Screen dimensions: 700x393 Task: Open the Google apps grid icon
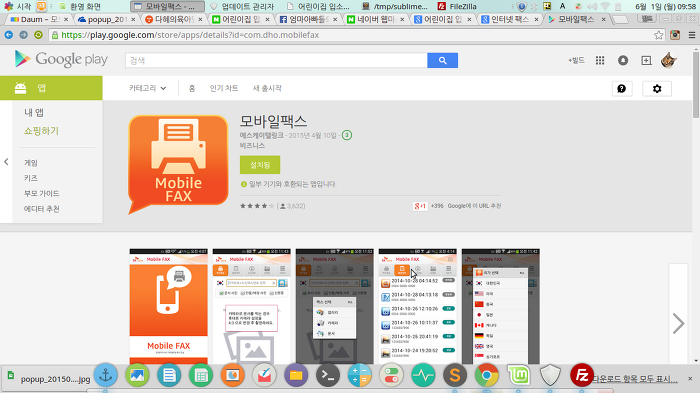pos(600,60)
